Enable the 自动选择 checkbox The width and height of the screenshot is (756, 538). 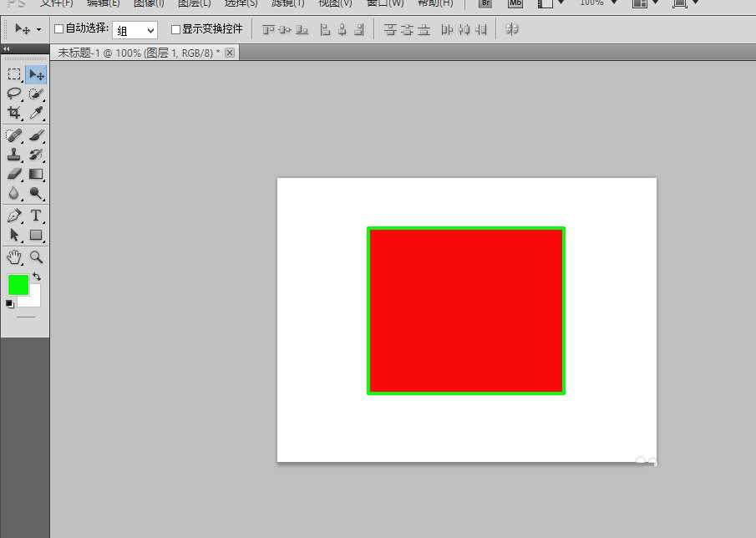coord(58,29)
